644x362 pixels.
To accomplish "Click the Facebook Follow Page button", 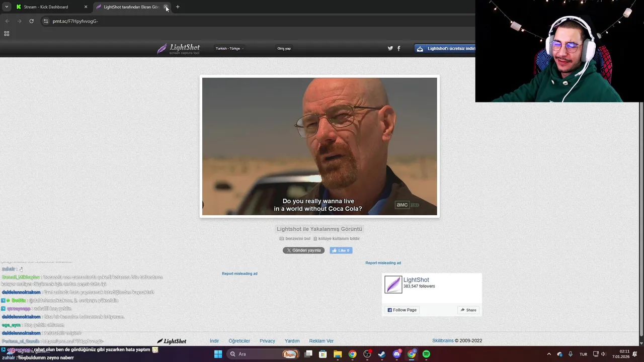I will point(402,310).
